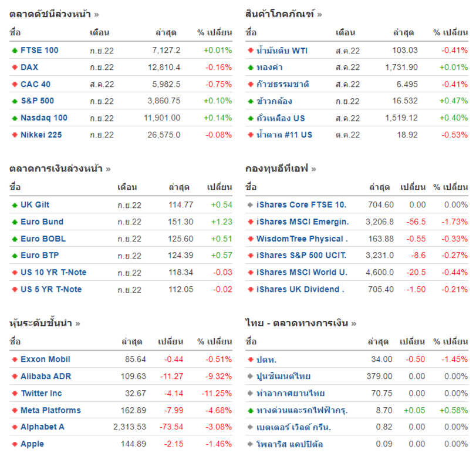The image size is (476, 453).
Task: Open the Euro BTP link
Action: pos(39,255)
